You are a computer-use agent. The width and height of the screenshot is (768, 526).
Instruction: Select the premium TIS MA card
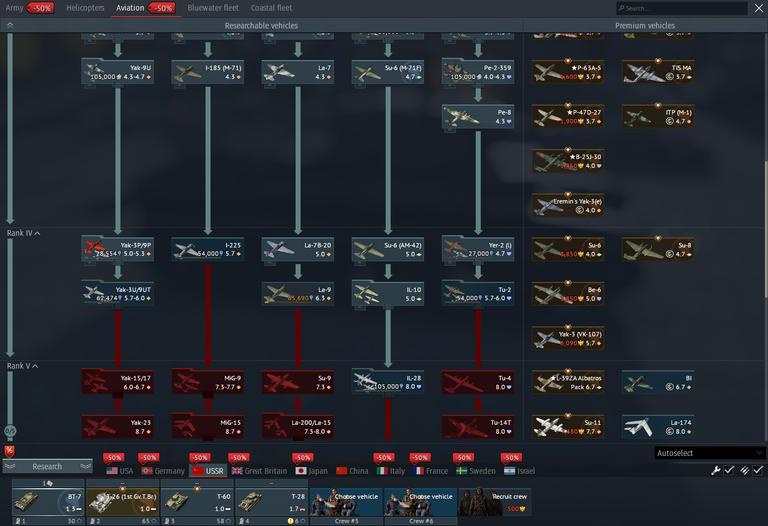(x=658, y=72)
